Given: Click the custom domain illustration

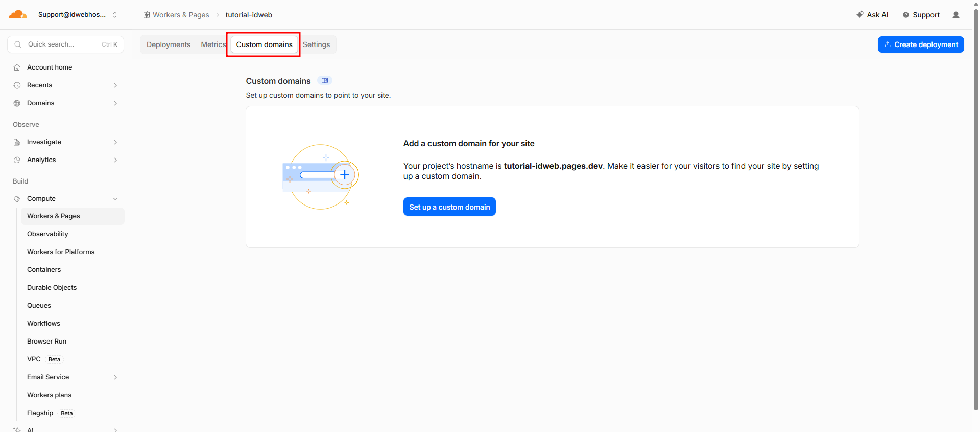Looking at the screenshot, I should (x=321, y=177).
